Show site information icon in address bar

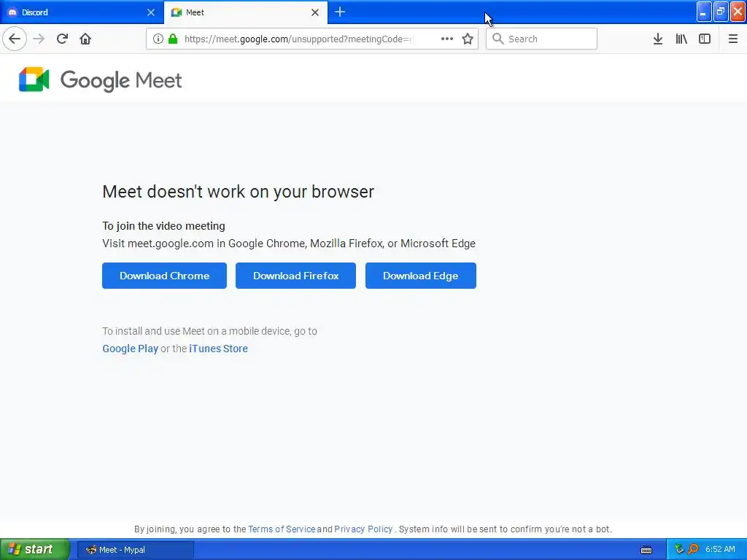[158, 39]
